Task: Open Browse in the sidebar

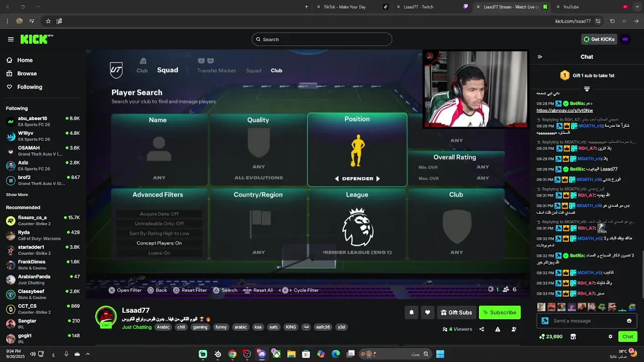Action: (22, 73)
